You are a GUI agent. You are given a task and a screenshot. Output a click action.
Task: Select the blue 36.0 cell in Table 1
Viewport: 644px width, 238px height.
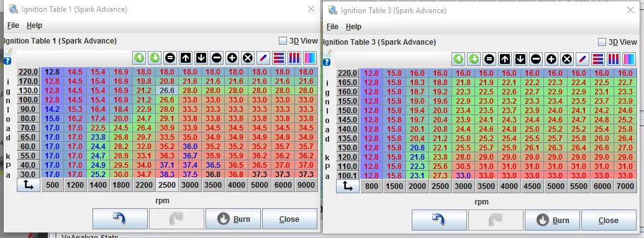(190, 146)
